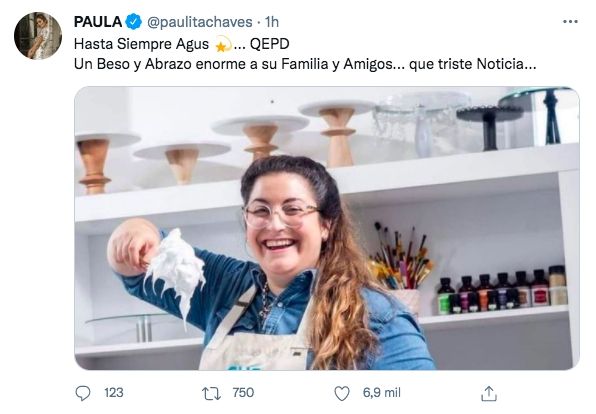This screenshot has width=596, height=414.
Task: Open the 1h timestamp permalink
Action: click(272, 22)
